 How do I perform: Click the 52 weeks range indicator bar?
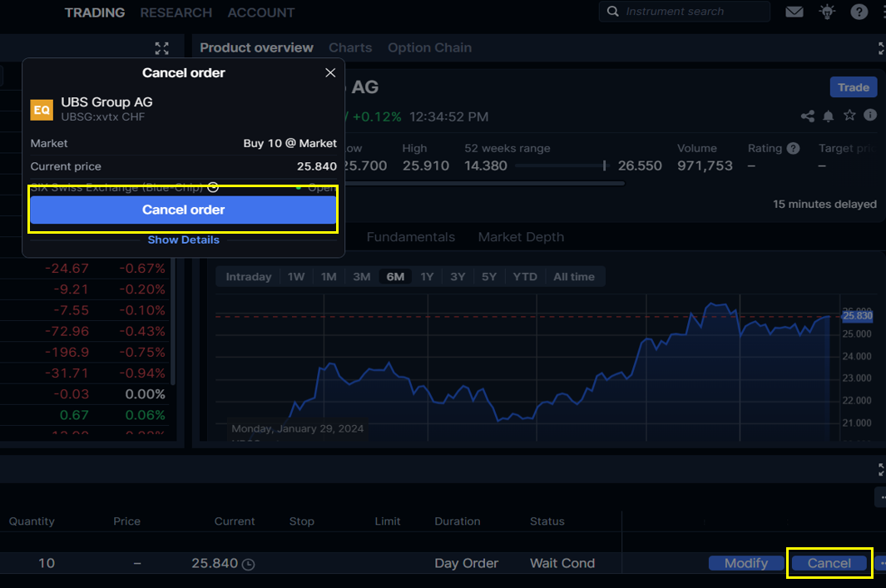[x=561, y=166]
